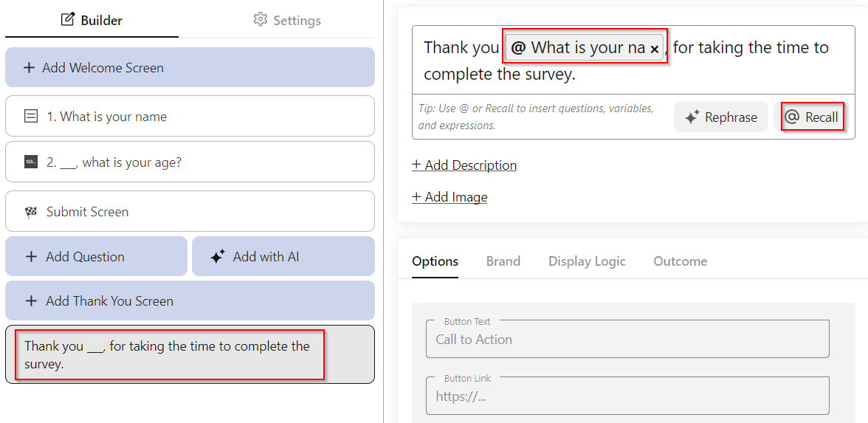868x423 pixels.
Task: Click the text question icon beside question 1
Action: 30,116
